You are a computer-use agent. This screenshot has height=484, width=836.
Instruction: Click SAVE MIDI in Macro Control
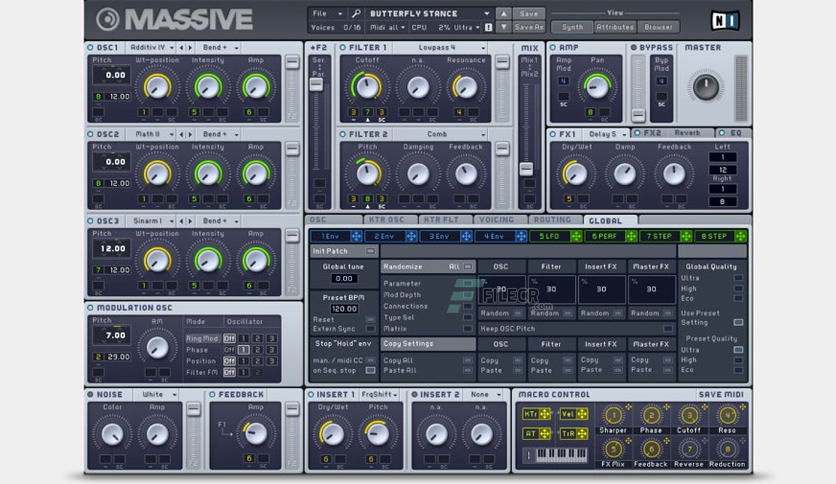click(721, 395)
